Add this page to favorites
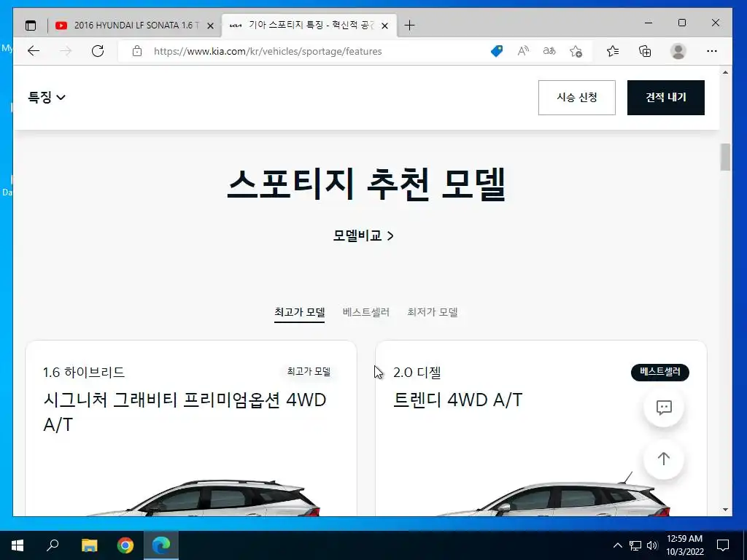The height and width of the screenshot is (560, 747). tap(576, 51)
